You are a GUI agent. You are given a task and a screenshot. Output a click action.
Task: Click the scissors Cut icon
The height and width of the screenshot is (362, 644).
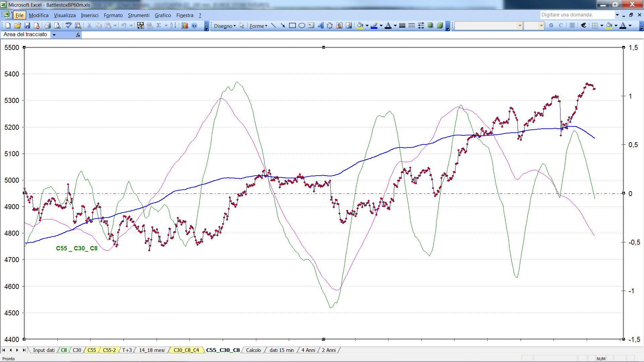click(89, 25)
